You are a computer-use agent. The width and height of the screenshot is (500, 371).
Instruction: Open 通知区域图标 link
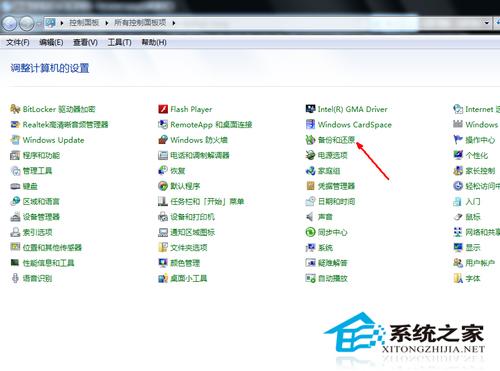coord(192,232)
